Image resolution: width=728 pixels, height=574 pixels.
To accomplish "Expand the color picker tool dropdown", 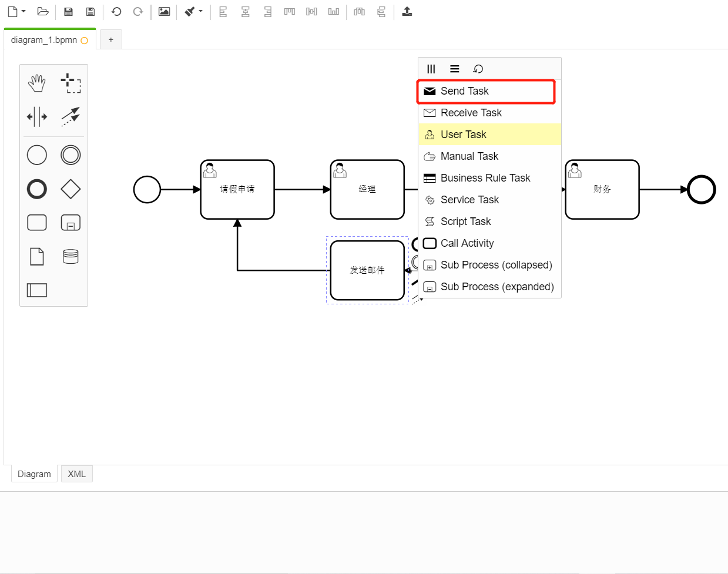I will 200,11.
